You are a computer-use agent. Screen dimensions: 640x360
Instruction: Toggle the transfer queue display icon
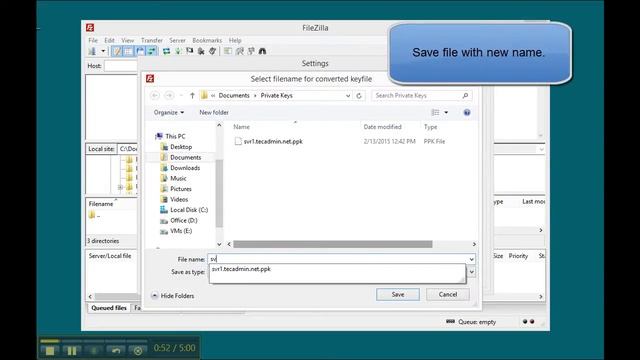pos(151,51)
